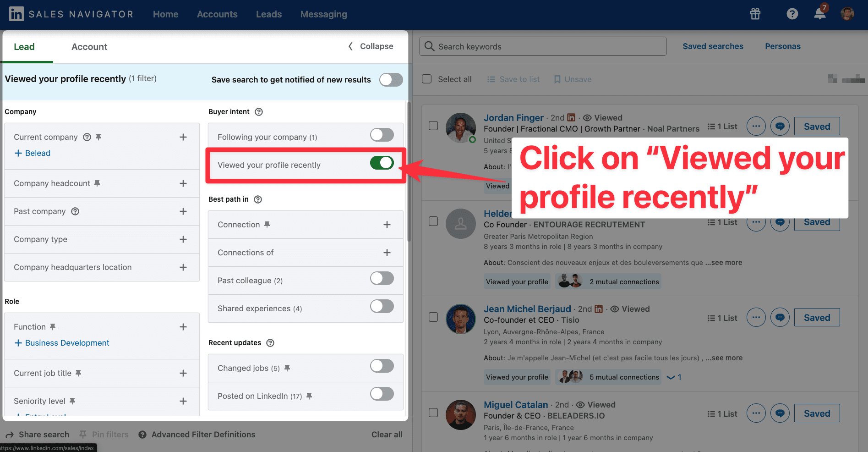Pin the Connection filter
This screenshot has width=868, height=452.
click(x=267, y=225)
